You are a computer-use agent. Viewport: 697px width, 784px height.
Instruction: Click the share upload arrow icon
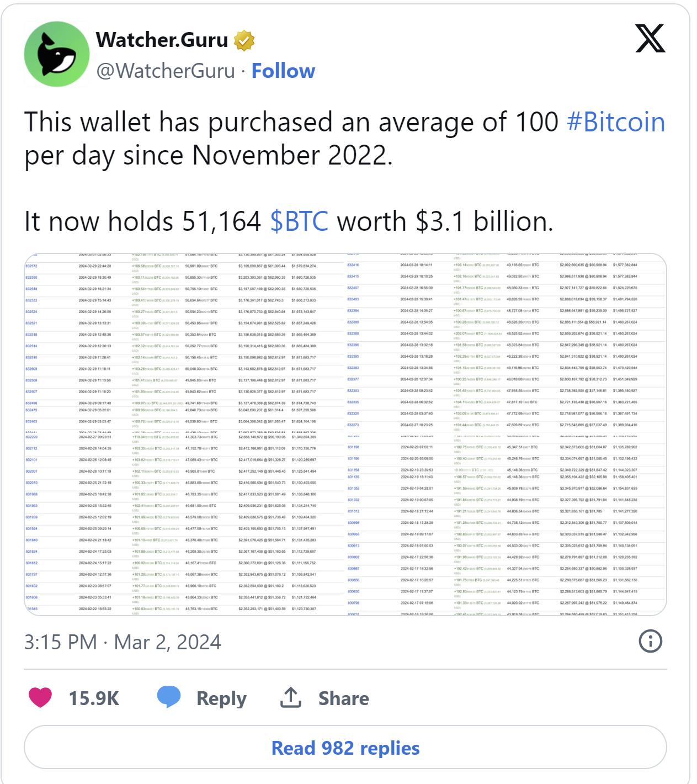click(291, 697)
